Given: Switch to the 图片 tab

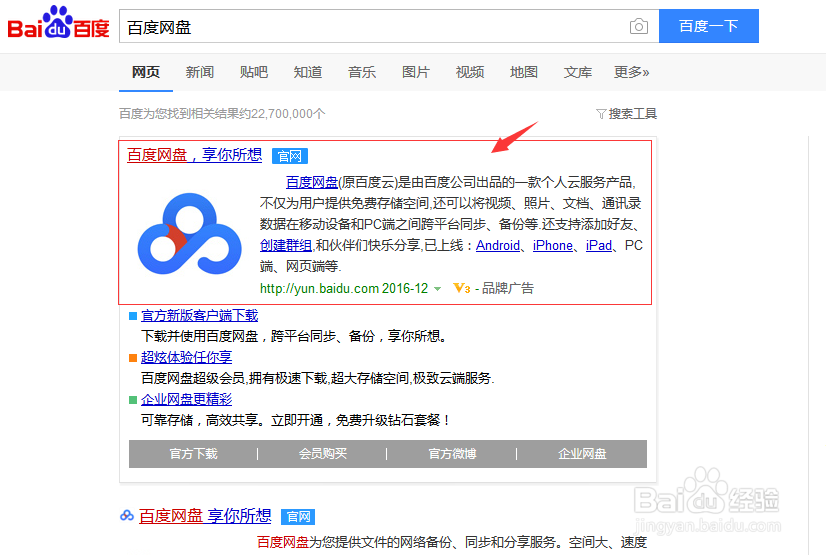Looking at the screenshot, I should [x=416, y=72].
